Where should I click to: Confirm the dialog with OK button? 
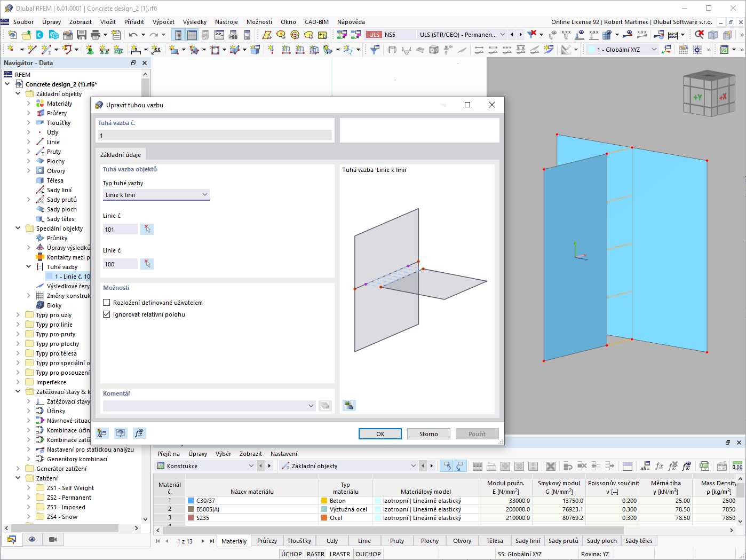pos(380,434)
